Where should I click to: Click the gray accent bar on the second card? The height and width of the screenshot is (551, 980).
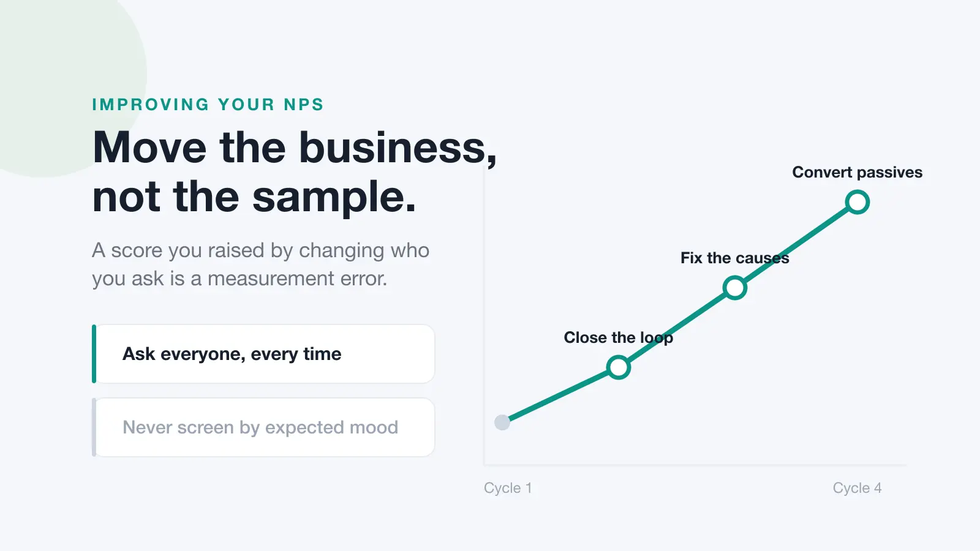point(94,427)
